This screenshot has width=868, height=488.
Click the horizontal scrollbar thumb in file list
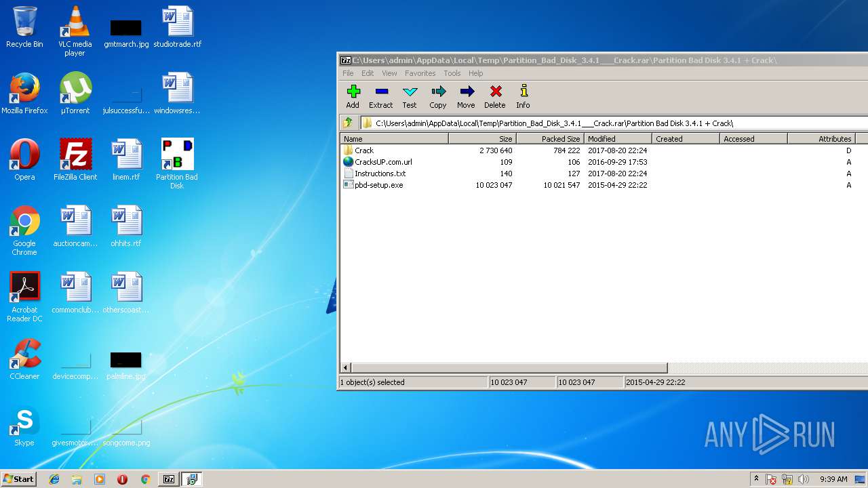pos(509,367)
